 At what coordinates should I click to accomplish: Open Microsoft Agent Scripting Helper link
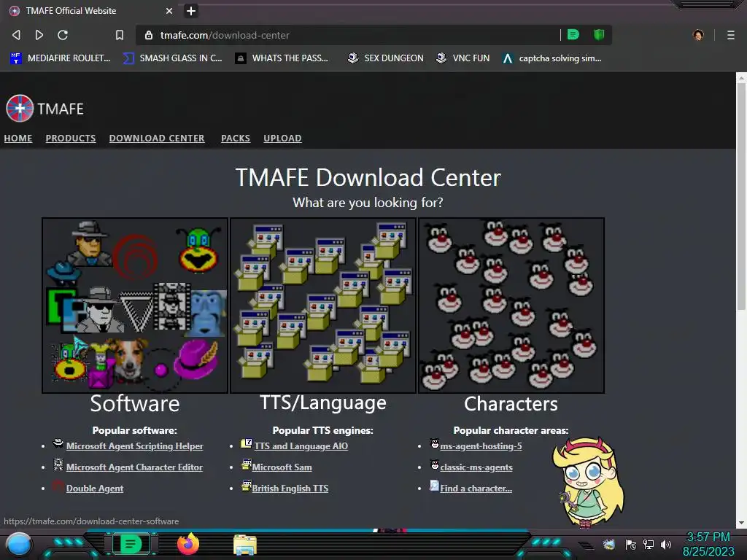pos(134,446)
